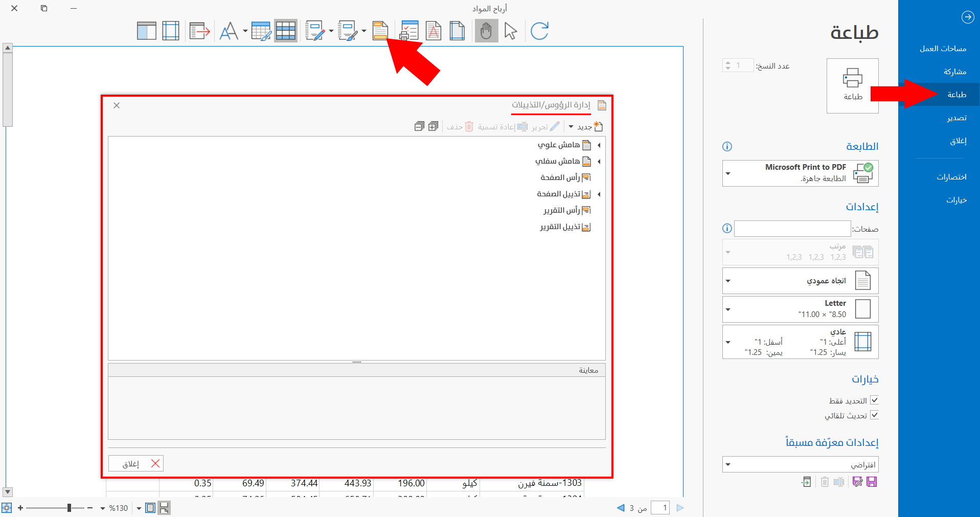Select 'مساحات العمل' in the sidebar
The height and width of the screenshot is (517, 980).
click(x=943, y=49)
